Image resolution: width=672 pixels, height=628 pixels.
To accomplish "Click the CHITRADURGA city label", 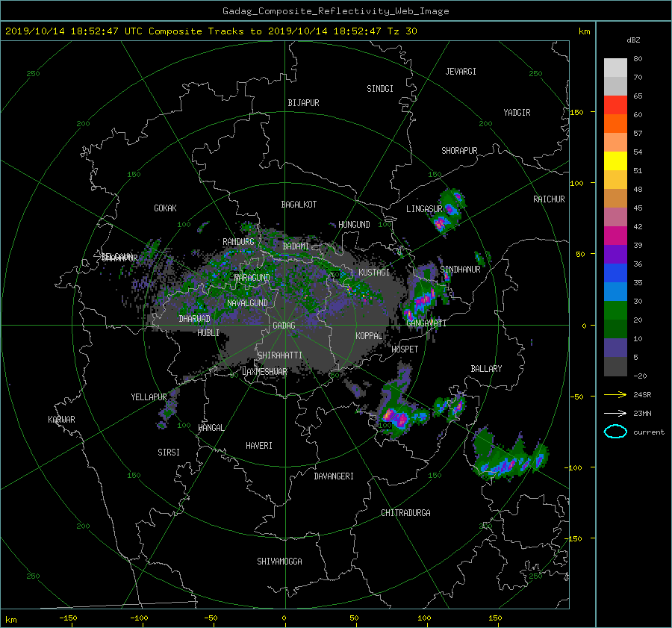I will point(405,513).
